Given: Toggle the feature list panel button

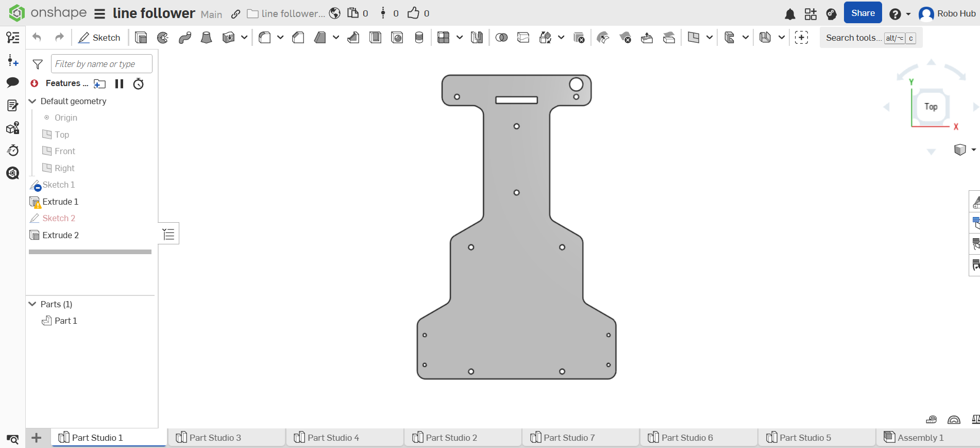Looking at the screenshot, I should point(168,235).
